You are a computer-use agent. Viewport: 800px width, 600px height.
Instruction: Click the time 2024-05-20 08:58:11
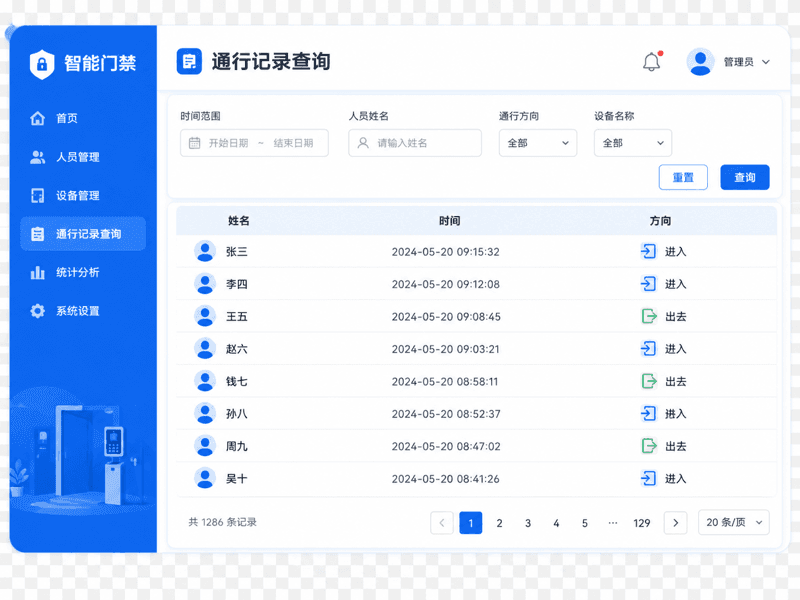[x=444, y=382]
